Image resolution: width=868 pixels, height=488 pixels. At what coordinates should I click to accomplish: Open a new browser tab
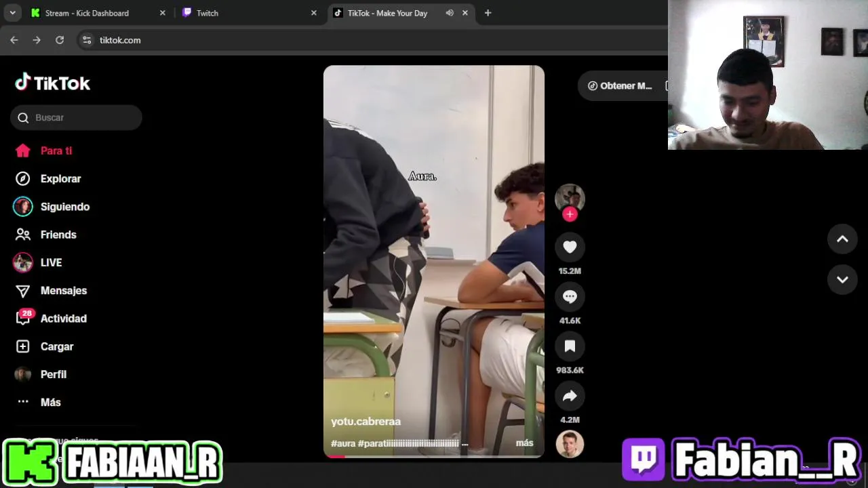[x=488, y=13]
